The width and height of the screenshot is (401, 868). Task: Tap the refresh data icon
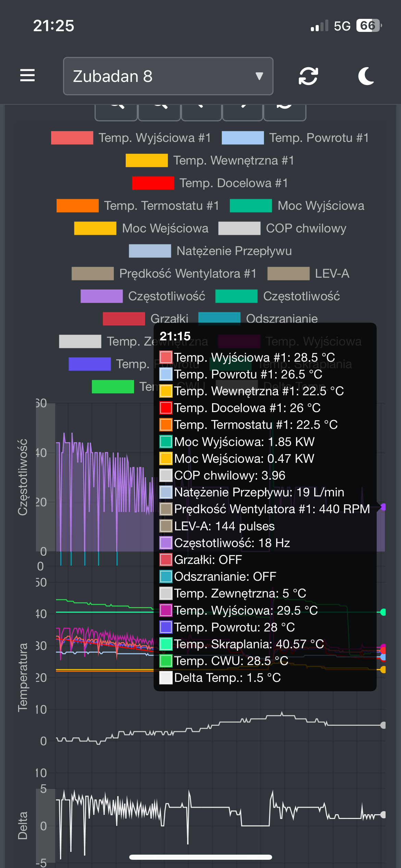[308, 76]
